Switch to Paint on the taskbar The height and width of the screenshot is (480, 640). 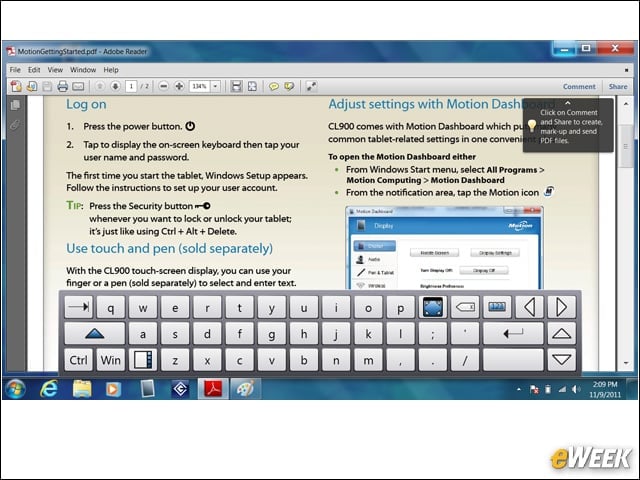(x=246, y=389)
